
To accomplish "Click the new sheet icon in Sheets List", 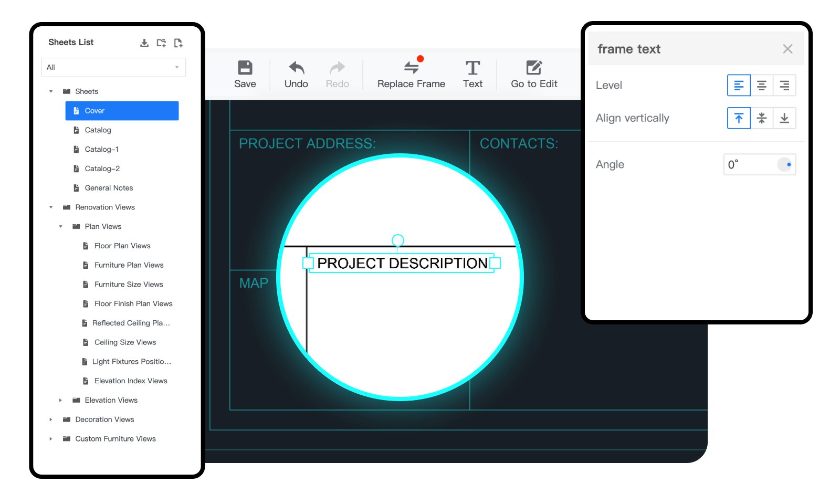I will pyautogui.click(x=178, y=43).
